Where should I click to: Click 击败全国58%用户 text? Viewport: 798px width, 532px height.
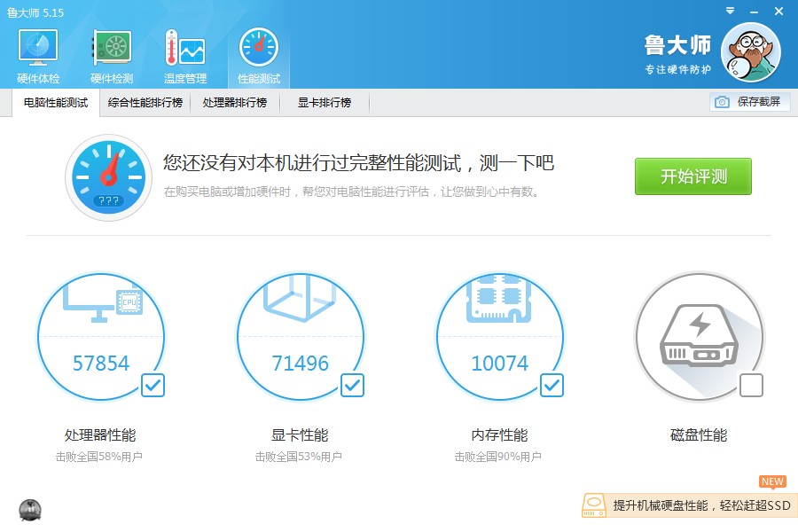tap(98, 457)
